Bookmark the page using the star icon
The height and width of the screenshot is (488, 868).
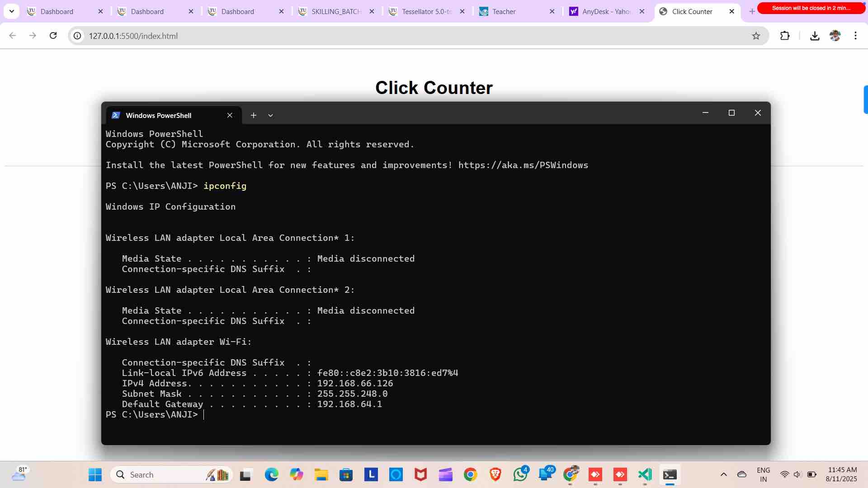tap(756, 36)
